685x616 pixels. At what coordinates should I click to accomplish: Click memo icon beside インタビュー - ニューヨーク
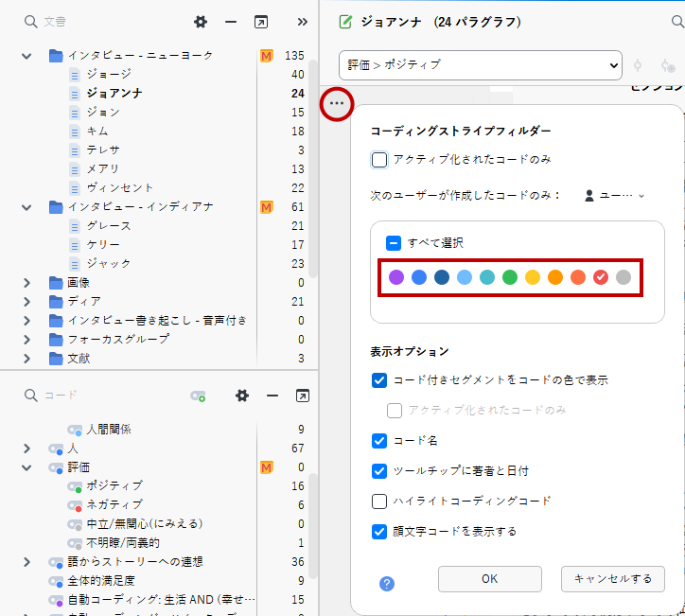coord(266,56)
